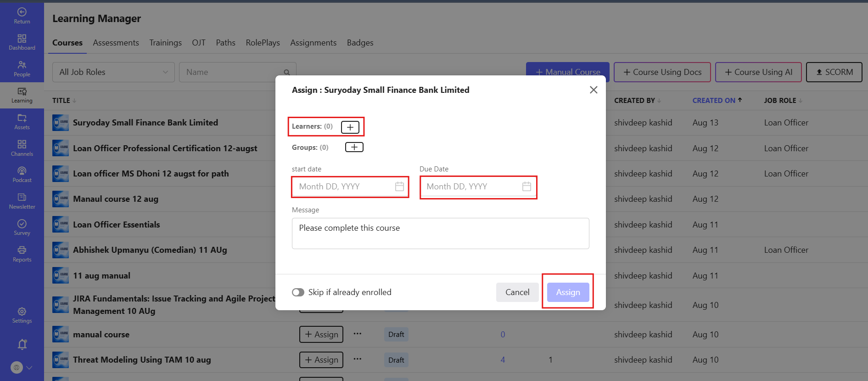Viewport: 868px width, 381px height.
Task: Add learners with the plus icon
Action: [x=350, y=127]
